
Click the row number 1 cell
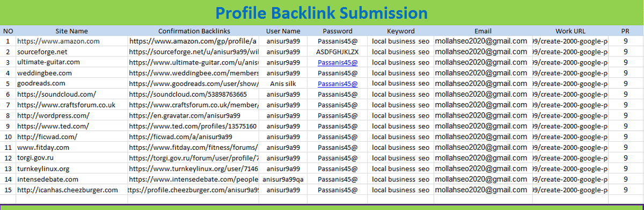point(8,41)
